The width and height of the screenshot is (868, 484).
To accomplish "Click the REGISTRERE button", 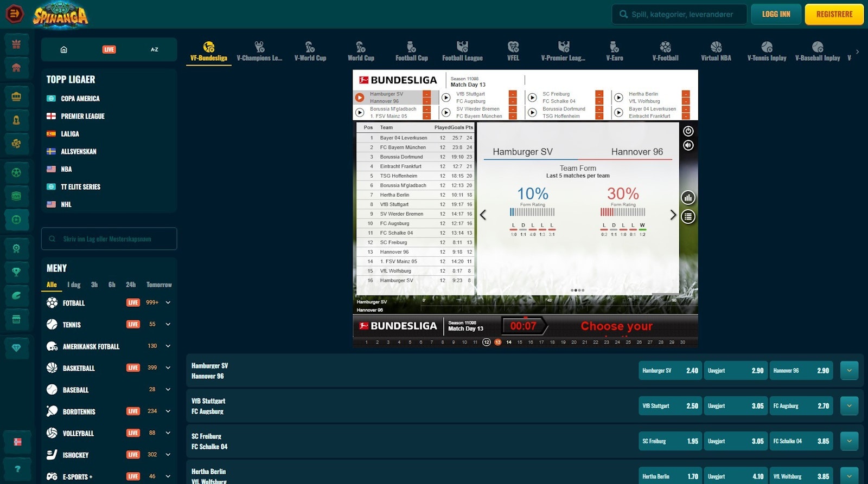I will coord(834,14).
